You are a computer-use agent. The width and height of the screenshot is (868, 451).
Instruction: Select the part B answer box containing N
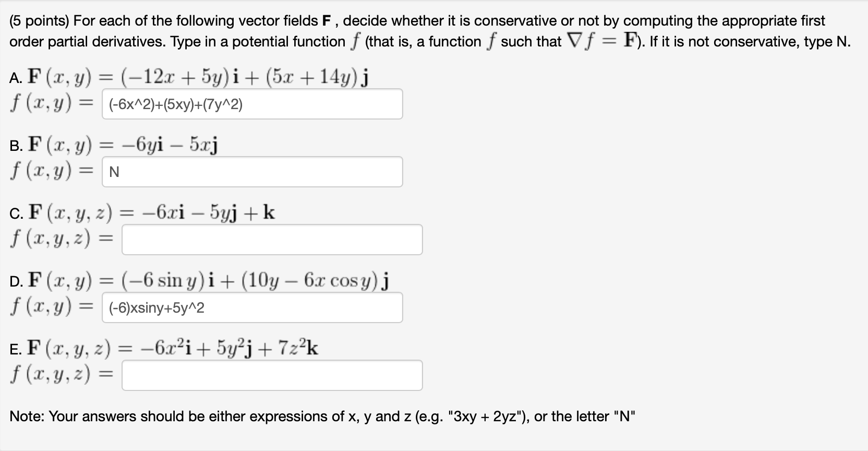tap(252, 171)
